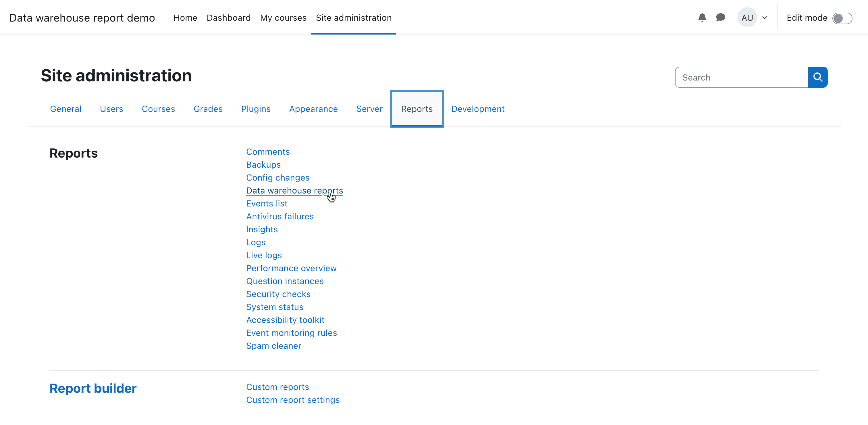The image size is (868, 425).
Task: Click the site name Data warehouse report demo
Action: click(82, 18)
